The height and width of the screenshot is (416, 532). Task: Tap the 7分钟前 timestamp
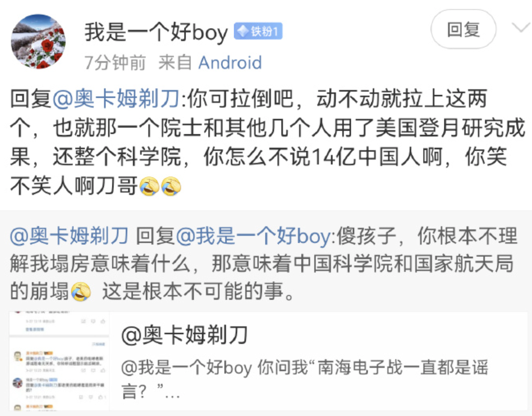115,63
